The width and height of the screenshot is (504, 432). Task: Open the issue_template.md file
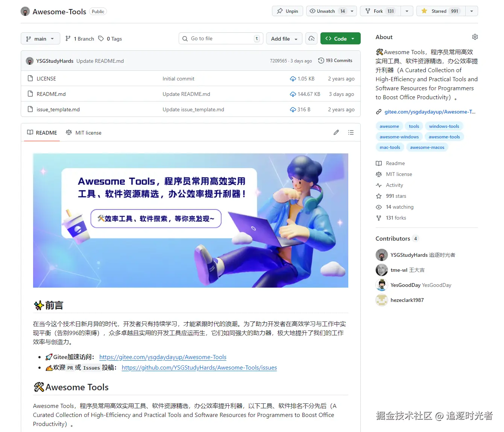[58, 109]
